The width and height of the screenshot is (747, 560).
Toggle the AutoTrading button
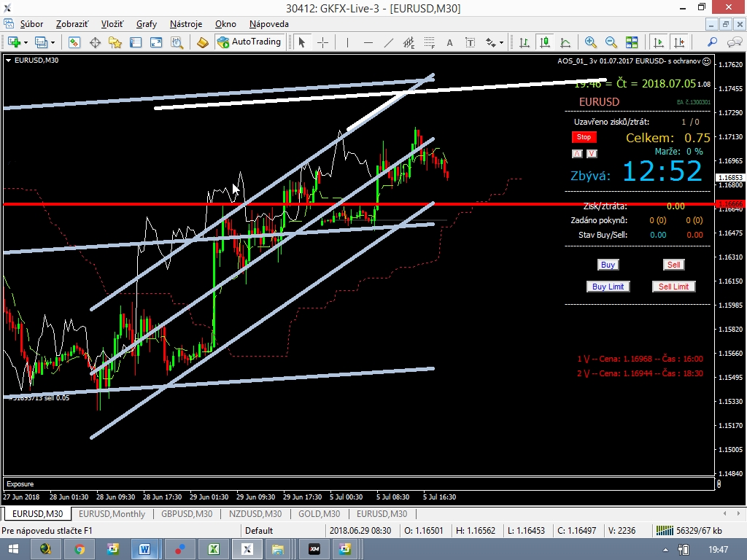click(249, 42)
